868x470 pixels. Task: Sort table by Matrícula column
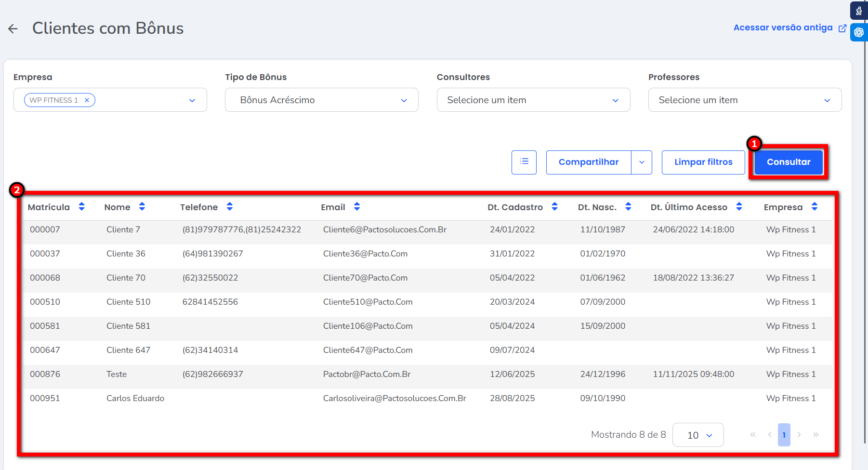[81, 207]
